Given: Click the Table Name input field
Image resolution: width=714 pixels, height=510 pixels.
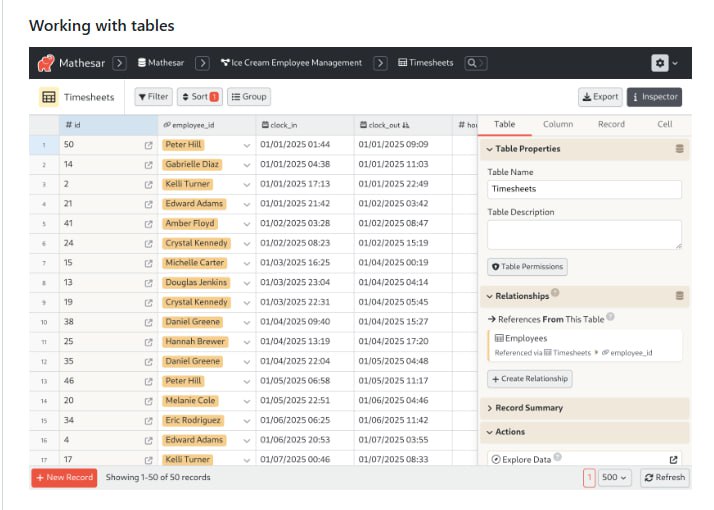Looking at the screenshot, I should 584,189.
